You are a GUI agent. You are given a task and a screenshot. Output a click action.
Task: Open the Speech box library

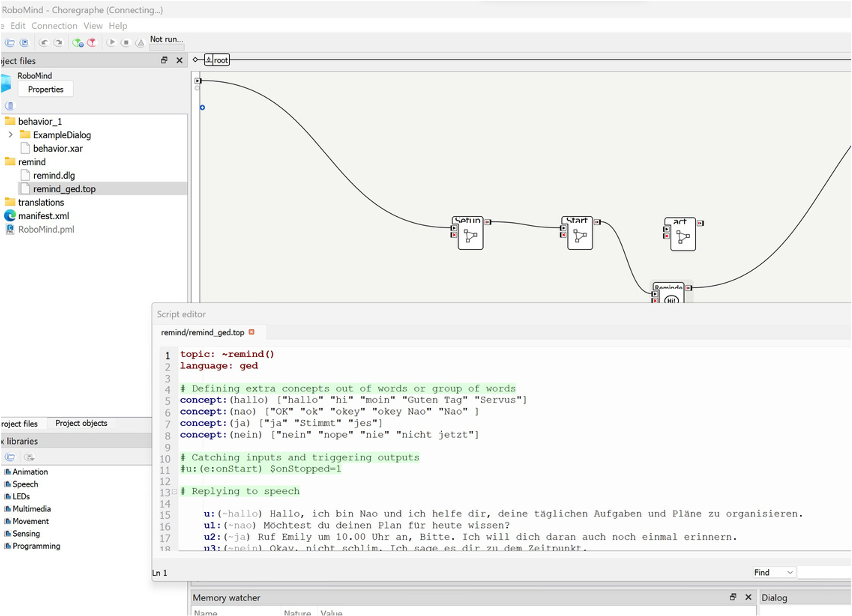(25, 484)
